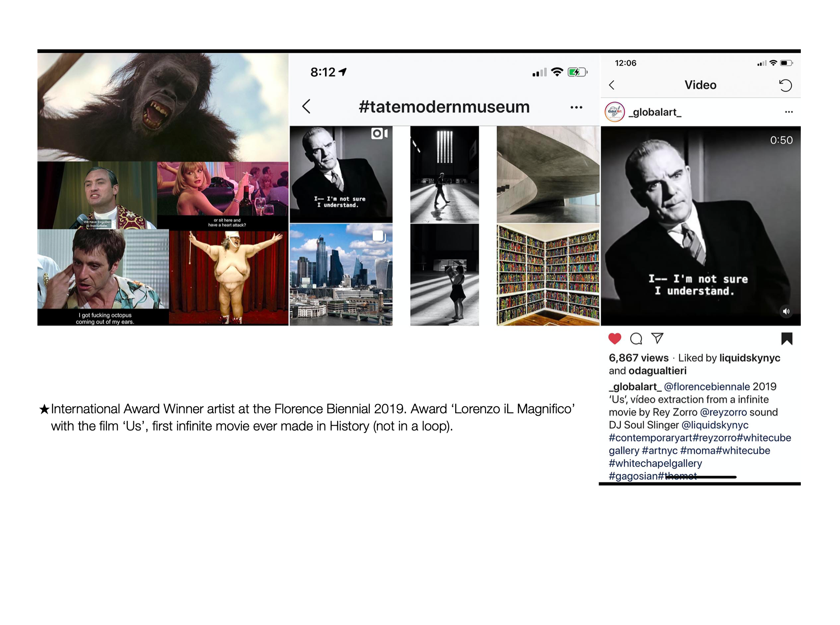Open the @reyzorro mention in the caption
The width and height of the screenshot is (840, 625).
click(x=723, y=412)
